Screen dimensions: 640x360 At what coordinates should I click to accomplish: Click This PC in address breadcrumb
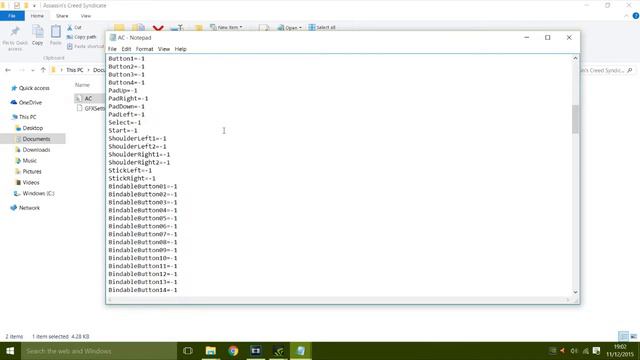[75, 70]
